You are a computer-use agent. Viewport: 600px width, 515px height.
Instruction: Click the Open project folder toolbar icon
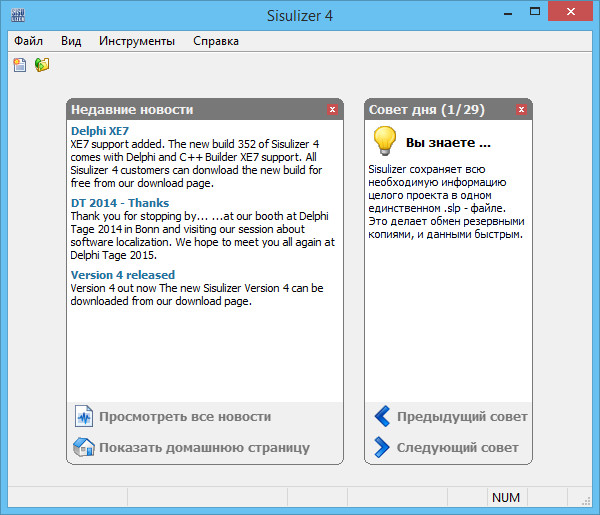pos(42,65)
